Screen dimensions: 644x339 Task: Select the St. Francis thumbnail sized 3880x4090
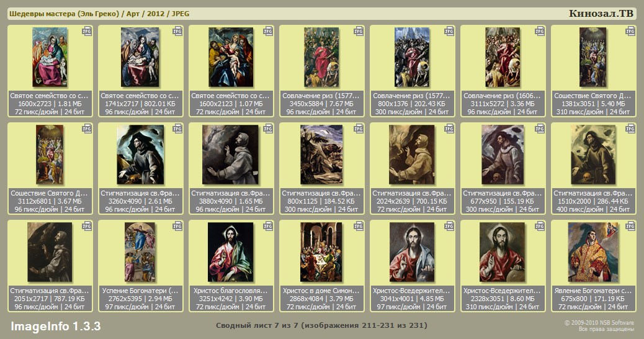click(x=231, y=154)
